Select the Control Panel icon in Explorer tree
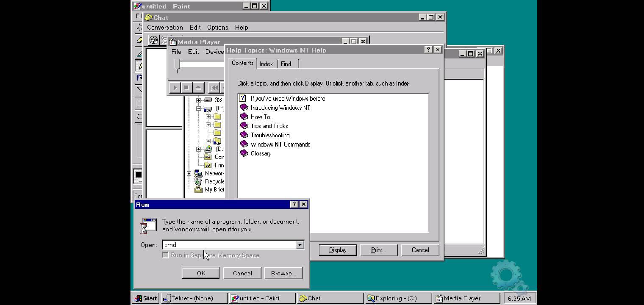The height and width of the screenshot is (305, 644). tap(208, 157)
